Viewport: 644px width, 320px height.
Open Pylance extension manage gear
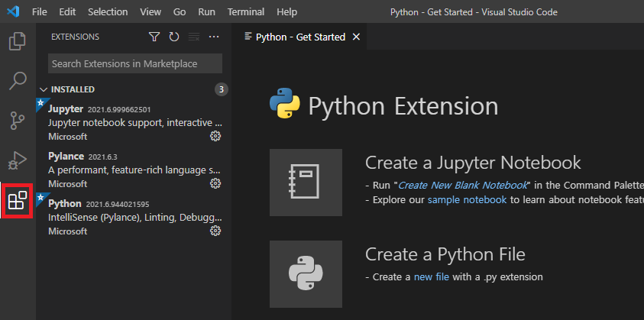[x=215, y=183]
